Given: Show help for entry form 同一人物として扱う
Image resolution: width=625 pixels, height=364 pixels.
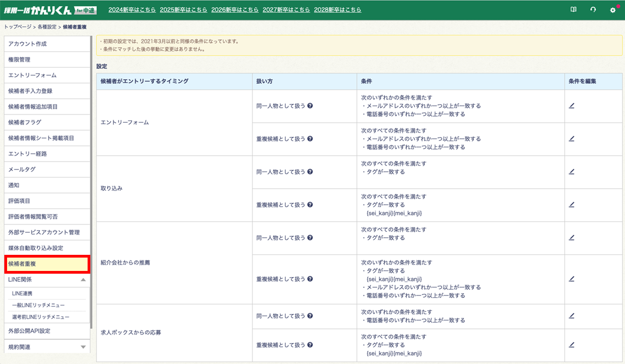Looking at the screenshot, I should (310, 106).
